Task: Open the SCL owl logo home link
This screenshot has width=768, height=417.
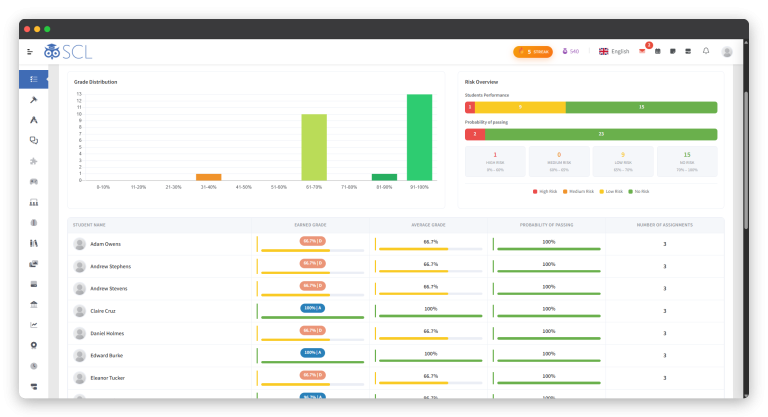Action: pos(68,51)
